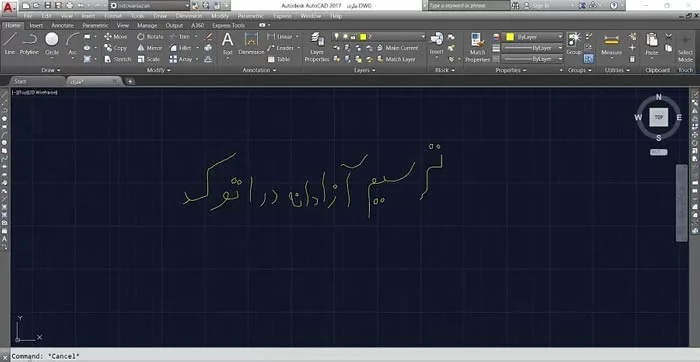Expand the Modify panel options

(159, 70)
